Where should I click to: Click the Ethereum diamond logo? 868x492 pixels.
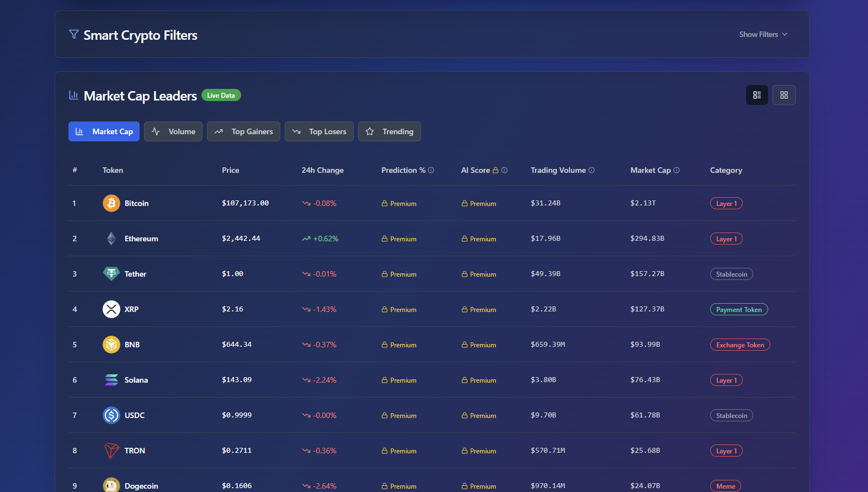point(111,239)
